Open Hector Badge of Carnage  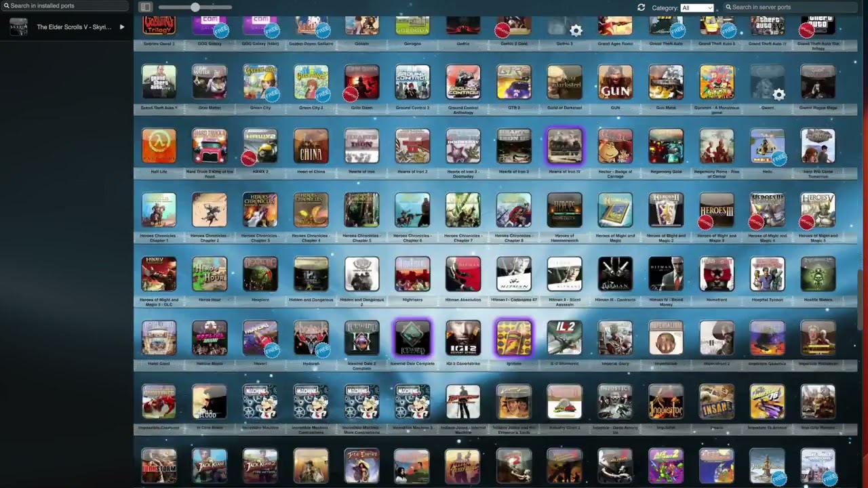tap(615, 146)
